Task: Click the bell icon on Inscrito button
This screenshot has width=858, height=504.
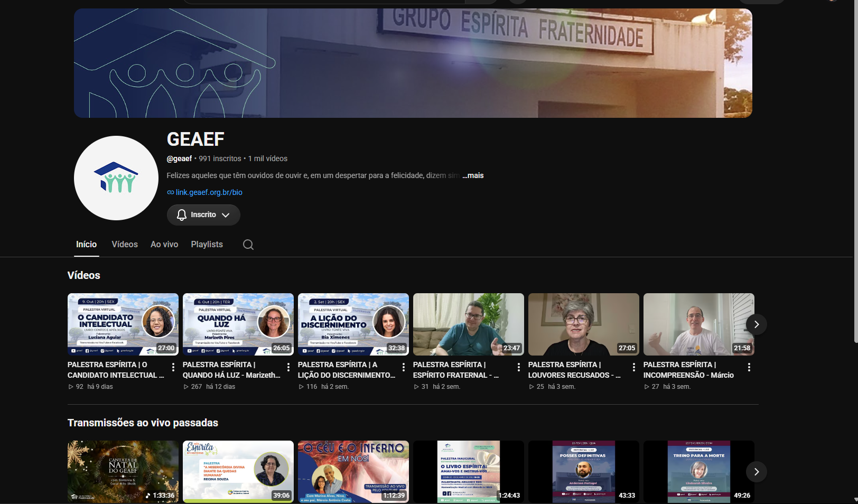Action: click(182, 215)
